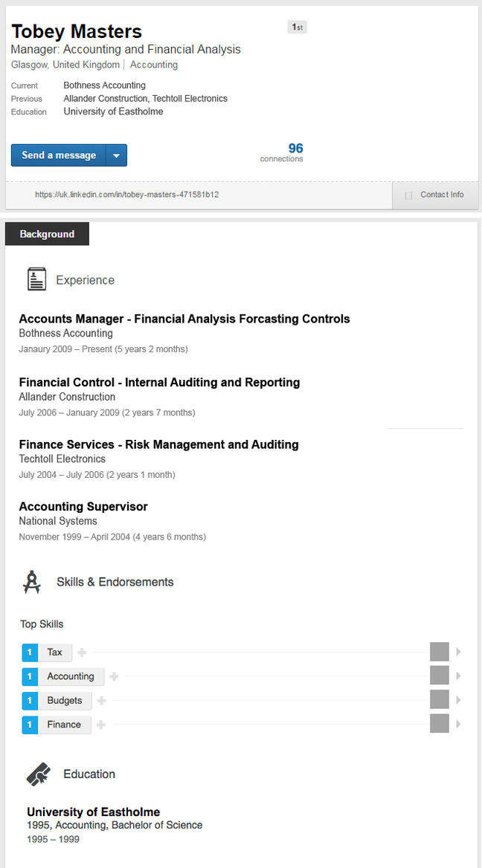Click the Experience section icon
The width and height of the screenshot is (482, 868).
pyautogui.click(x=36, y=279)
